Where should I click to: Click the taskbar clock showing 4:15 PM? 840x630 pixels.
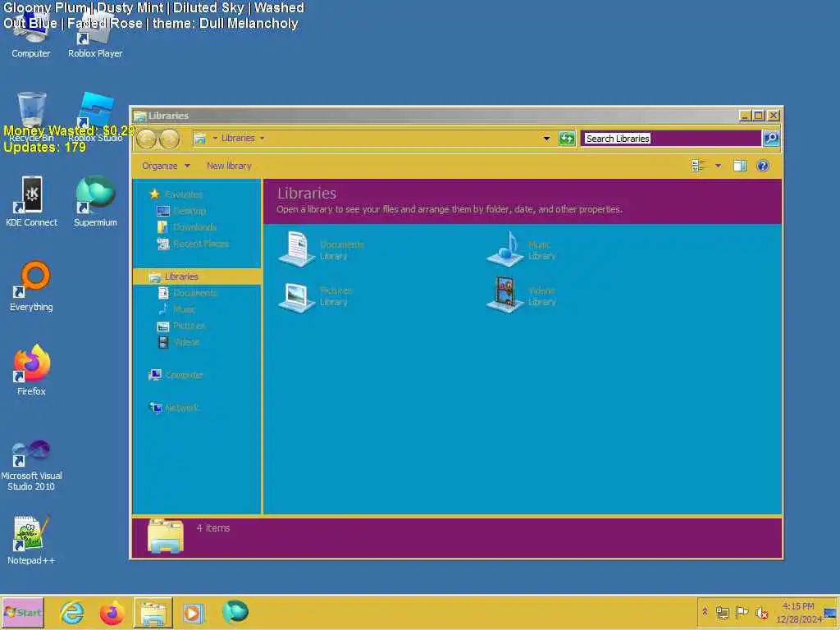(x=798, y=612)
